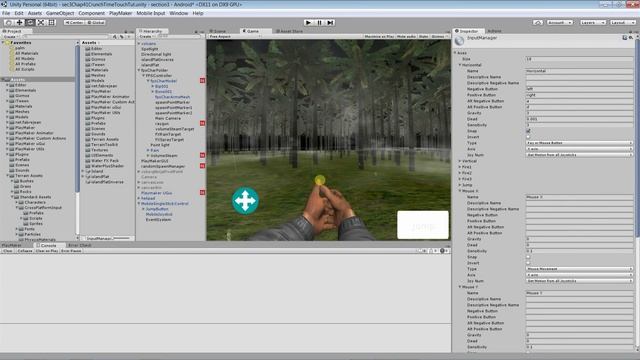The height and width of the screenshot is (360, 640).
Task: Toggle Snap checkbox under Horizontal axis
Action: click(x=528, y=131)
